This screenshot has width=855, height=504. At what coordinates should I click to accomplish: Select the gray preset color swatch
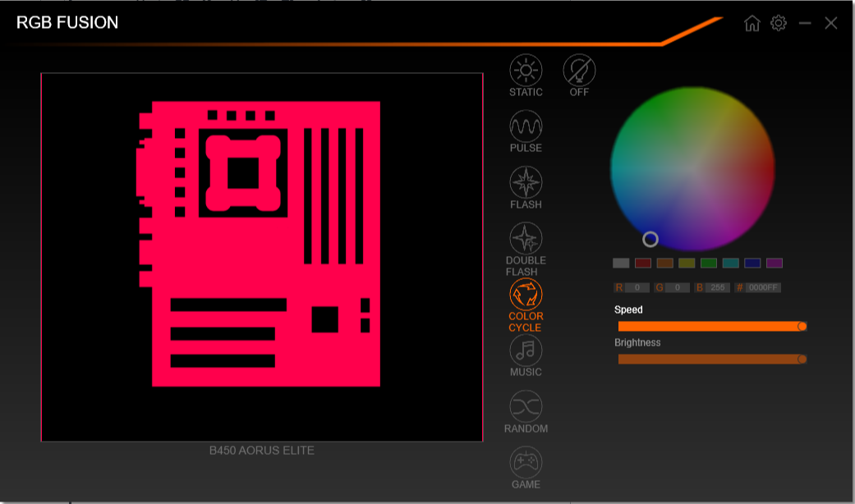(x=621, y=263)
